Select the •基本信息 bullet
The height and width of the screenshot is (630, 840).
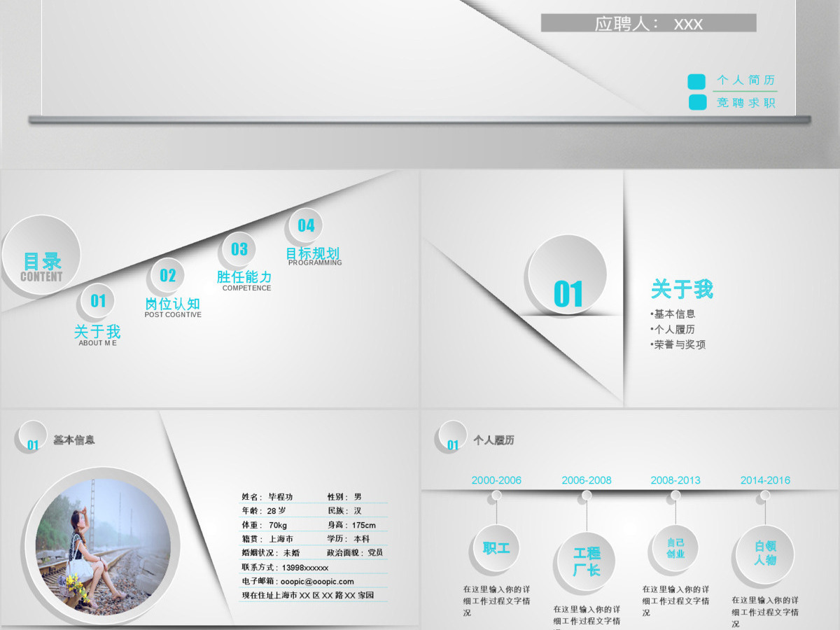tap(673, 314)
